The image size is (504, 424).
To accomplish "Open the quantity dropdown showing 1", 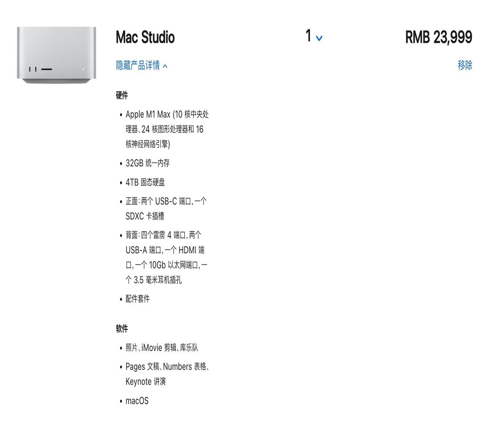I will pyautogui.click(x=314, y=36).
